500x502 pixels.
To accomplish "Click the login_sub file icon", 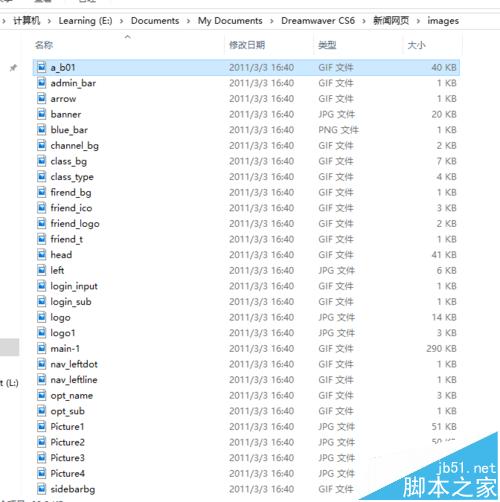I will [41, 301].
